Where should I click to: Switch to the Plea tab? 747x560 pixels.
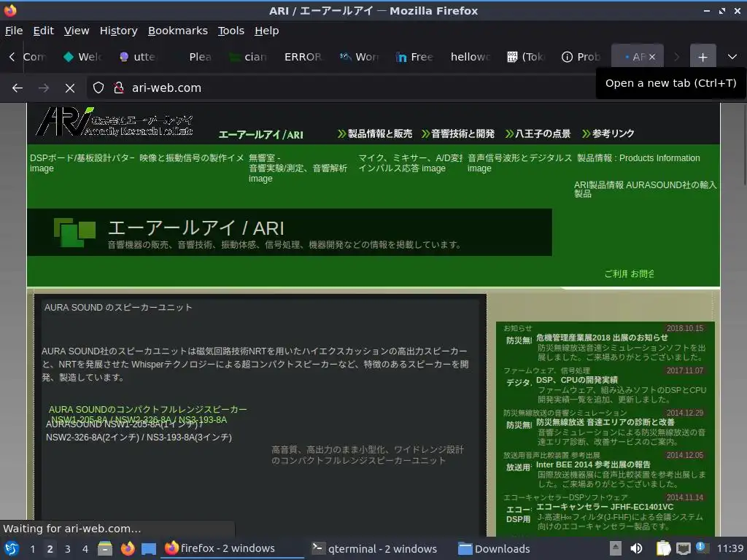click(x=194, y=57)
